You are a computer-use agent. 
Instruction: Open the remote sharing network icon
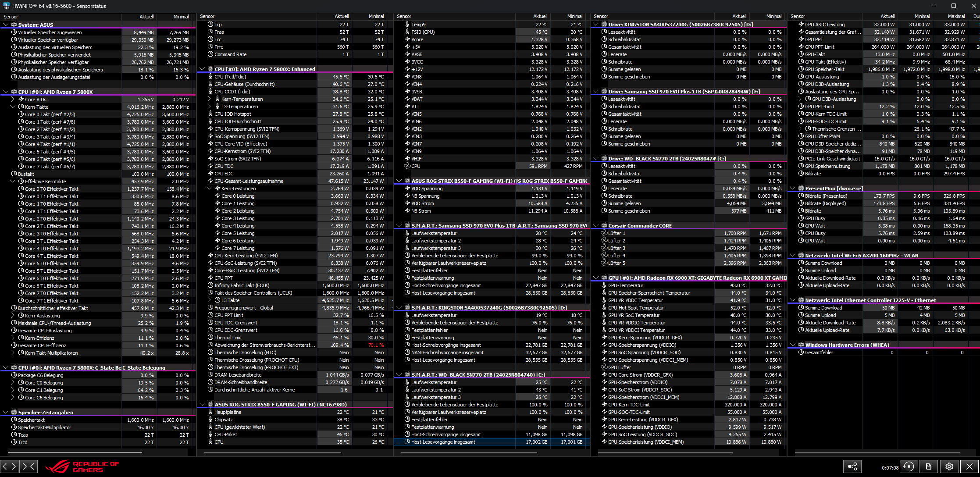[852, 466]
